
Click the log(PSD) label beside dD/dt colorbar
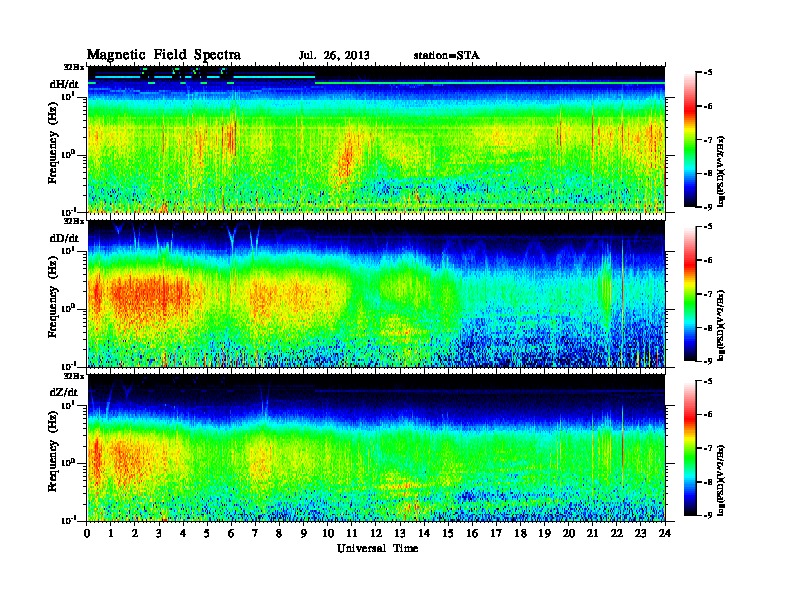click(723, 325)
